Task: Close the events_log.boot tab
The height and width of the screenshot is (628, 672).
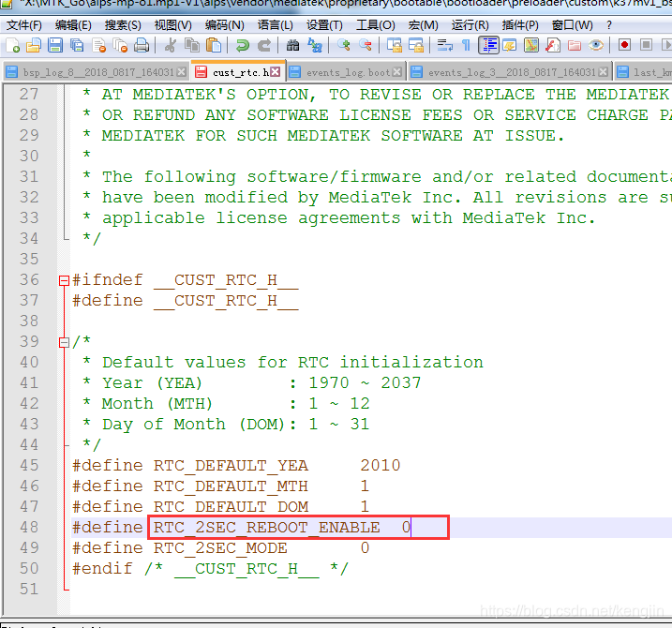Action: pos(397,72)
